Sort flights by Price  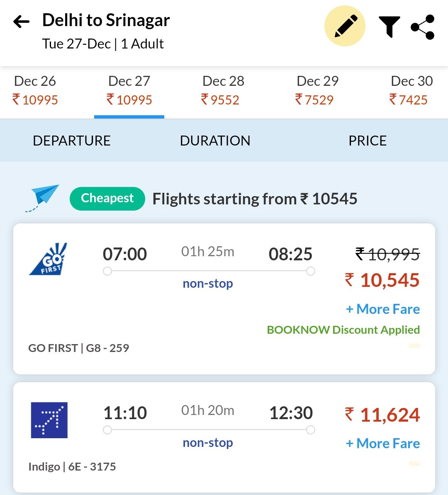click(x=367, y=141)
